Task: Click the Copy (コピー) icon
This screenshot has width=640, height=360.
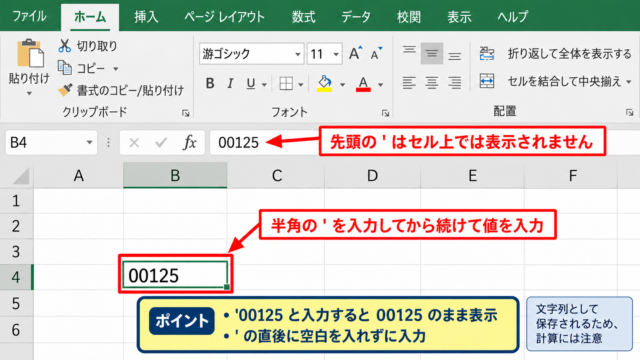Action: 64,68
